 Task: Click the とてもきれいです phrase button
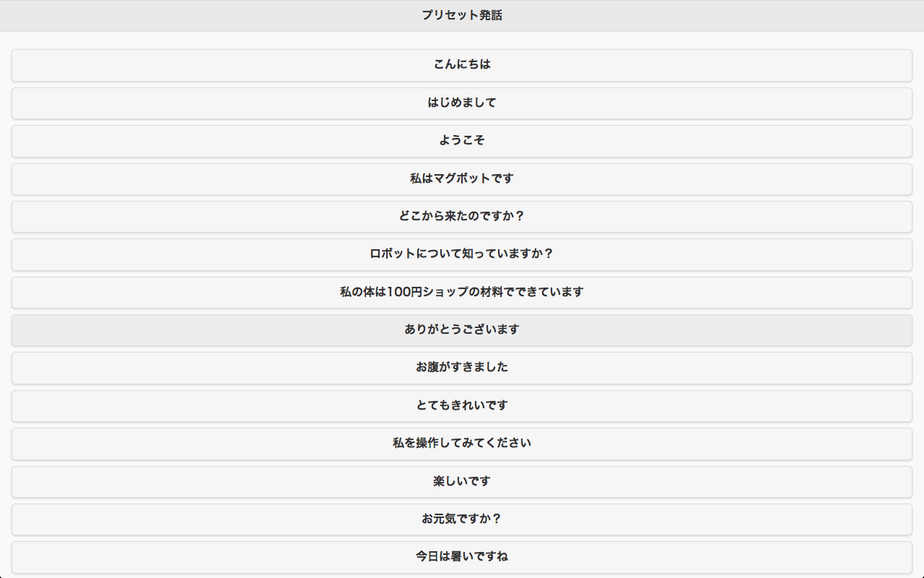coord(462,406)
